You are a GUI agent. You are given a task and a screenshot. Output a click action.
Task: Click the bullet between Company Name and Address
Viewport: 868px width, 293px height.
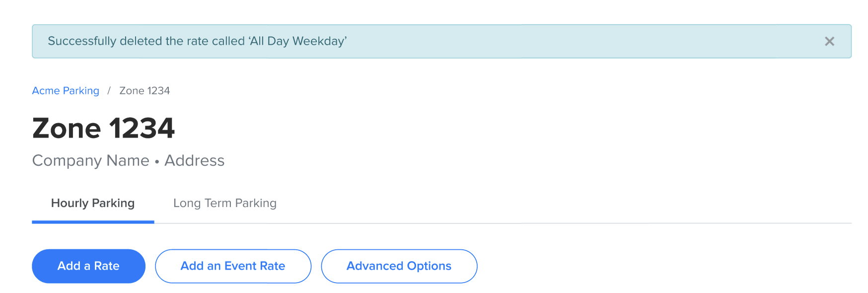click(x=157, y=161)
